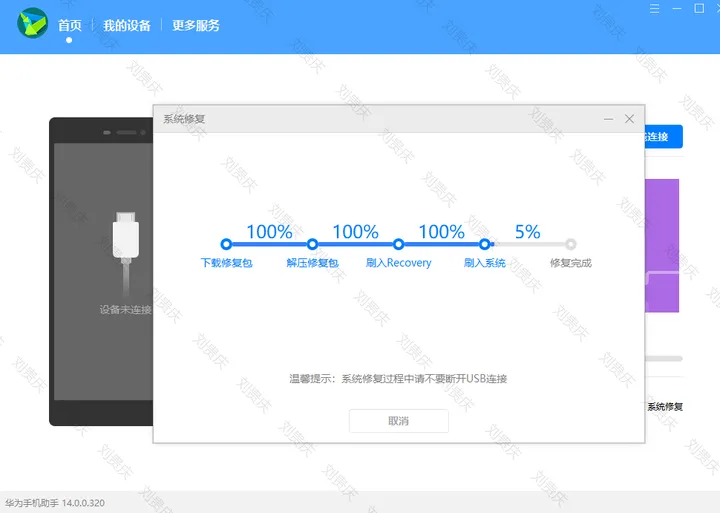Click the HiSuite logo icon

pyautogui.click(x=32, y=23)
